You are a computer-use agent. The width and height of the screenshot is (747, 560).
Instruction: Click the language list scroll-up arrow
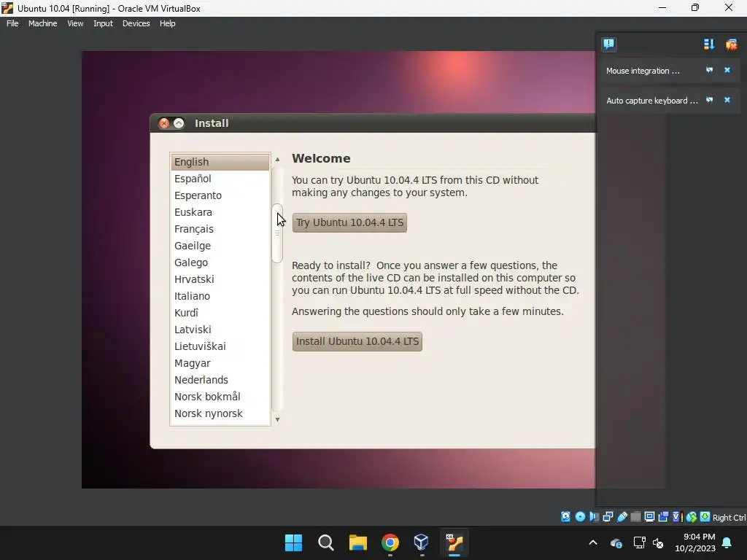[277, 160]
